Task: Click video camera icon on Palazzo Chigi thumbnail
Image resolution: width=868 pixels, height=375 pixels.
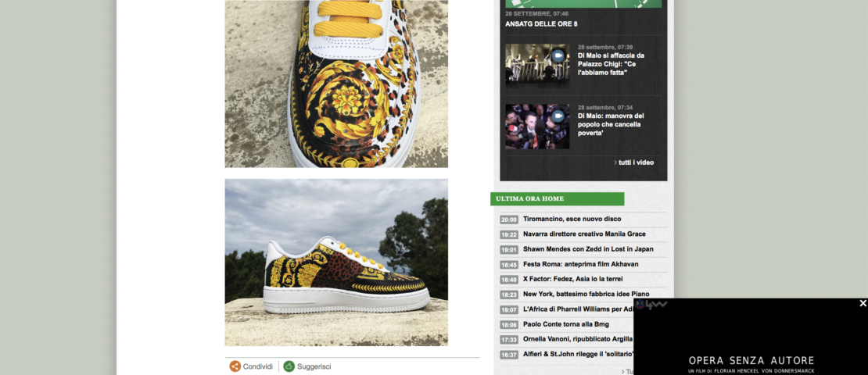Action: click(558, 56)
